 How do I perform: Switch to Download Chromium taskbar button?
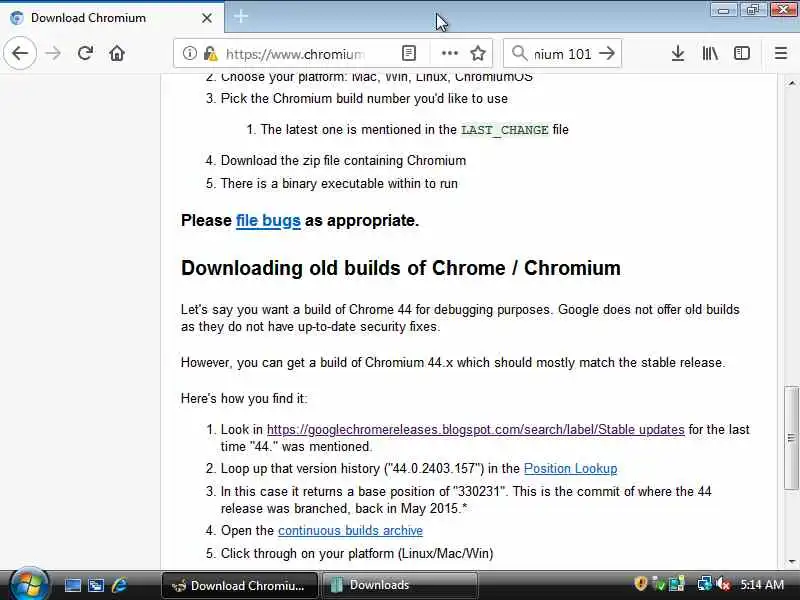(x=240, y=585)
